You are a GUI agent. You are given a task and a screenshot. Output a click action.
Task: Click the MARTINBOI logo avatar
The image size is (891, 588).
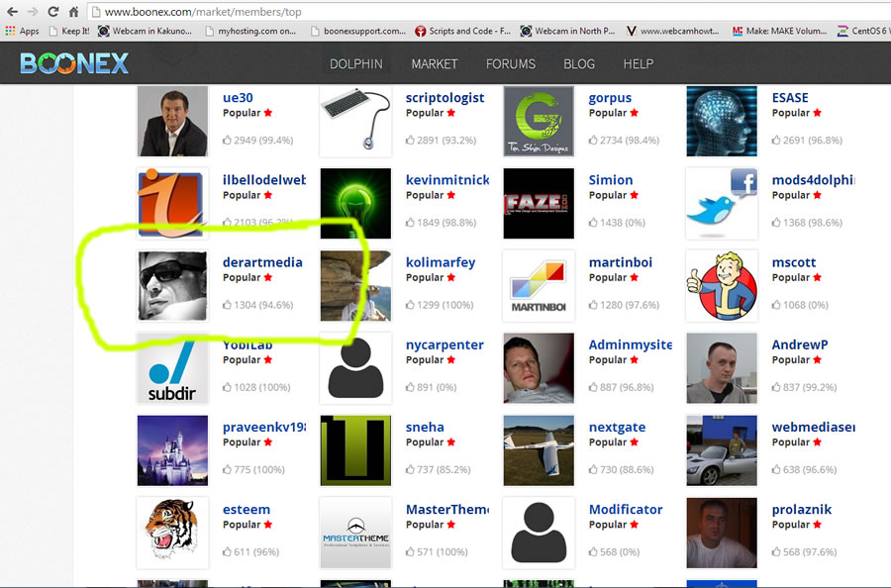pyautogui.click(x=539, y=286)
